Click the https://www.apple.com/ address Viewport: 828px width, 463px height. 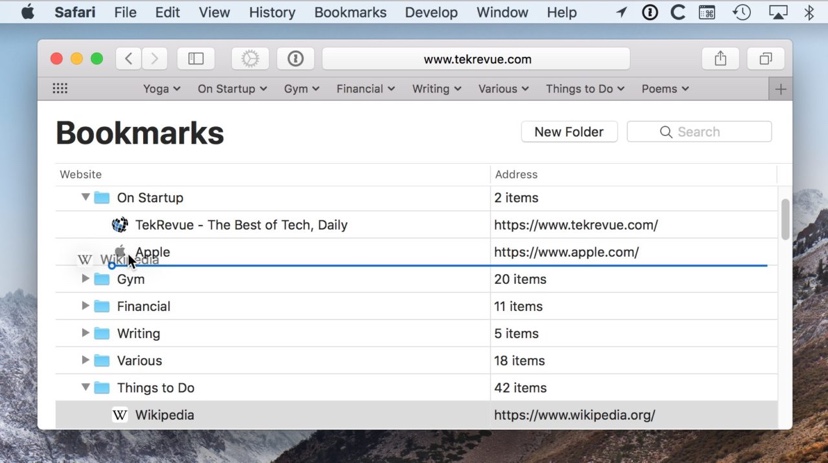pyautogui.click(x=567, y=252)
